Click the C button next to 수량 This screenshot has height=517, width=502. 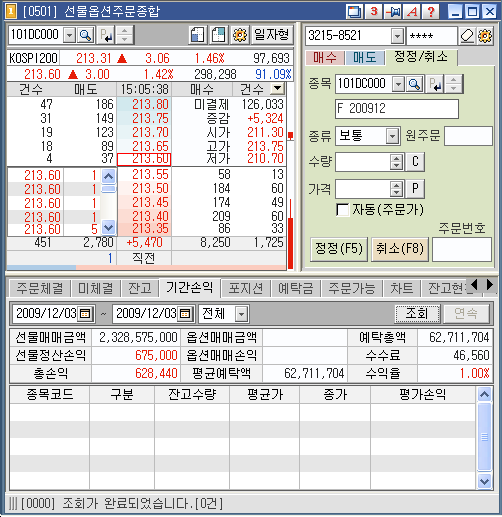point(415,162)
